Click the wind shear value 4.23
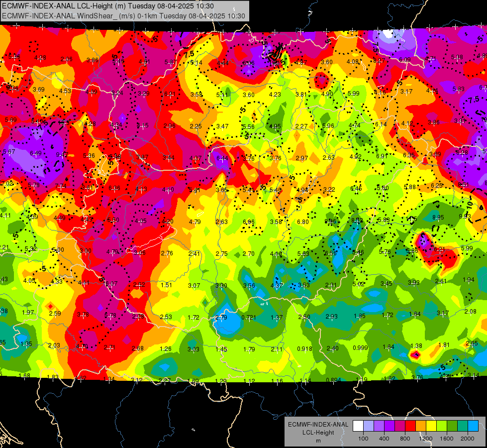This screenshot has width=487, height=448. click(275, 94)
